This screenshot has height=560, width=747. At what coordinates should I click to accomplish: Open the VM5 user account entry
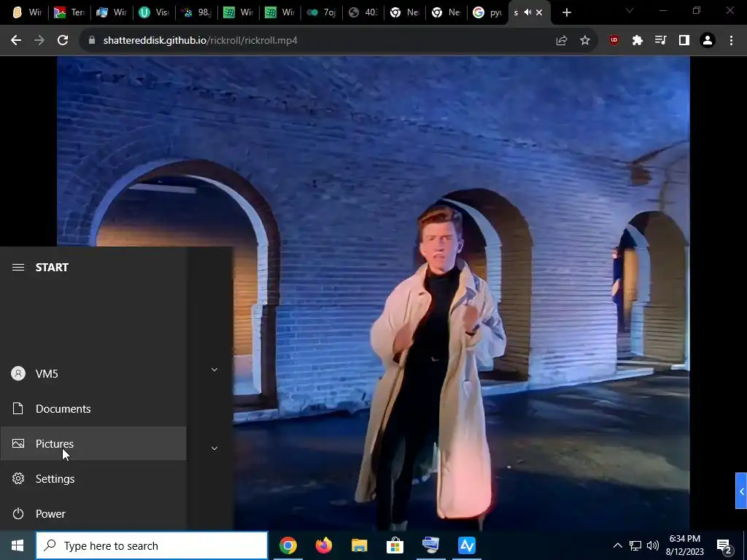click(93, 374)
